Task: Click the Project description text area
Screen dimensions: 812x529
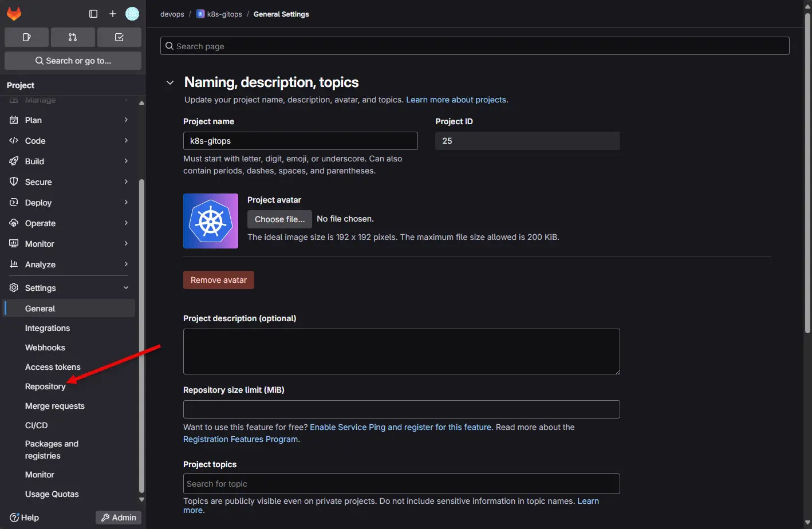Action: [401, 352]
